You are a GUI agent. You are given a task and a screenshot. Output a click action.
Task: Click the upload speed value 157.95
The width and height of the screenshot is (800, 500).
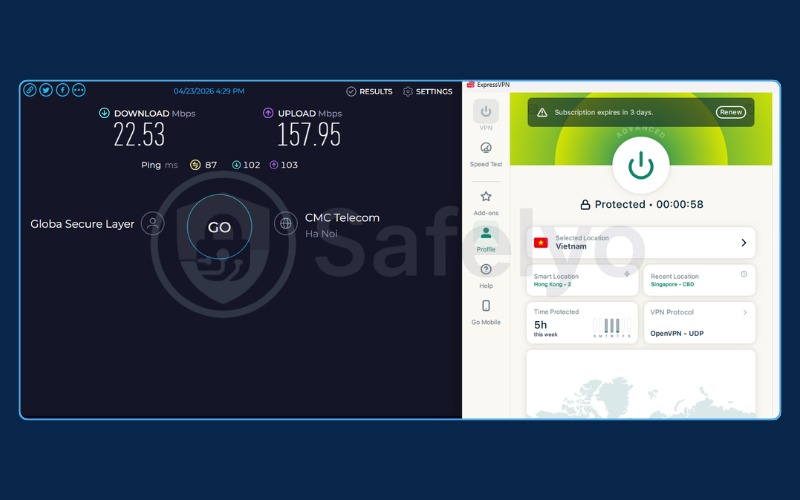click(x=309, y=135)
